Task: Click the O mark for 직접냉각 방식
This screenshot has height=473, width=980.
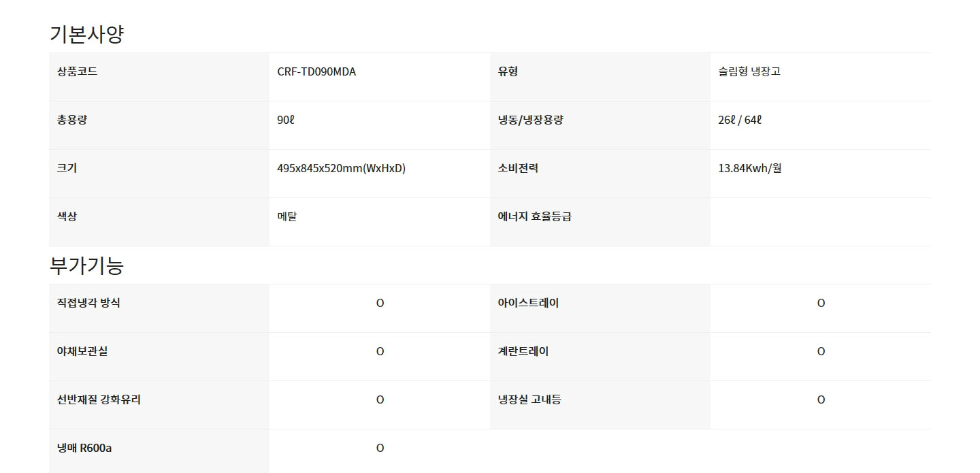Action: click(380, 303)
